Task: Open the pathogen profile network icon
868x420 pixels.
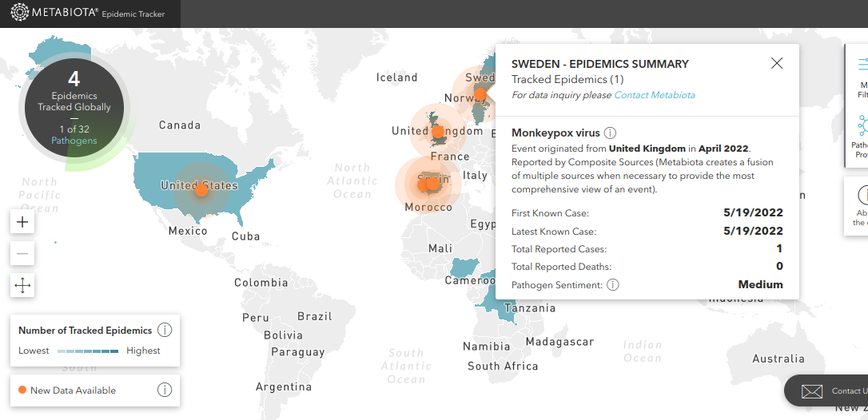Action: click(862, 125)
